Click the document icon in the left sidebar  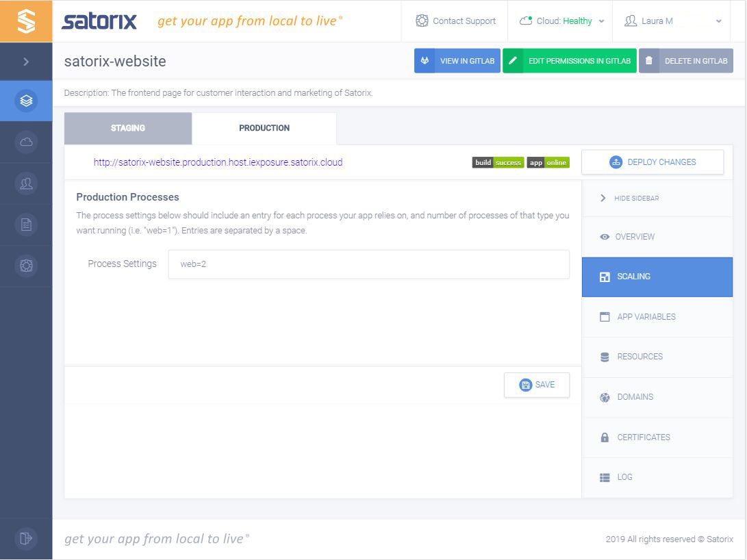pos(26,224)
